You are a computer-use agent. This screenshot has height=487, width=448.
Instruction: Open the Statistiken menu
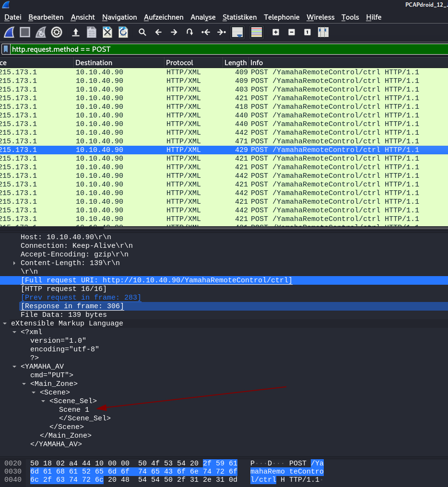[x=240, y=17]
